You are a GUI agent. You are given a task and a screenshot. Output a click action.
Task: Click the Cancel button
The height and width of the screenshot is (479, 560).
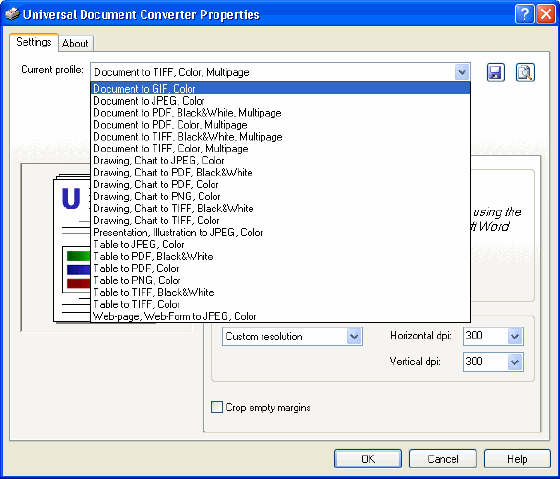(x=443, y=459)
